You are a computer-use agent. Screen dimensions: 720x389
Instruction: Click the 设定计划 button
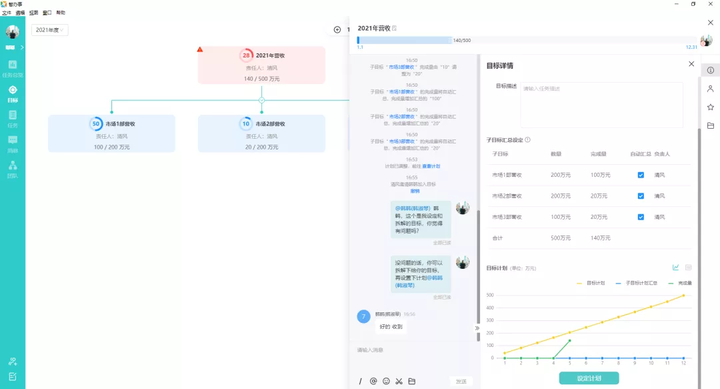[x=589, y=378]
